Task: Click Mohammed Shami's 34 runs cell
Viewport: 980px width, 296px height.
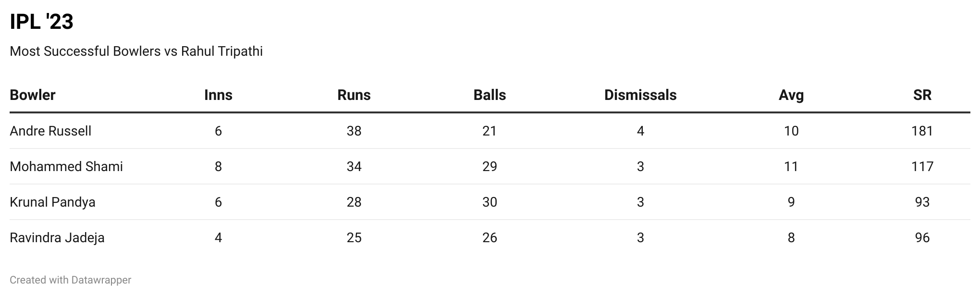Action: [x=354, y=167]
